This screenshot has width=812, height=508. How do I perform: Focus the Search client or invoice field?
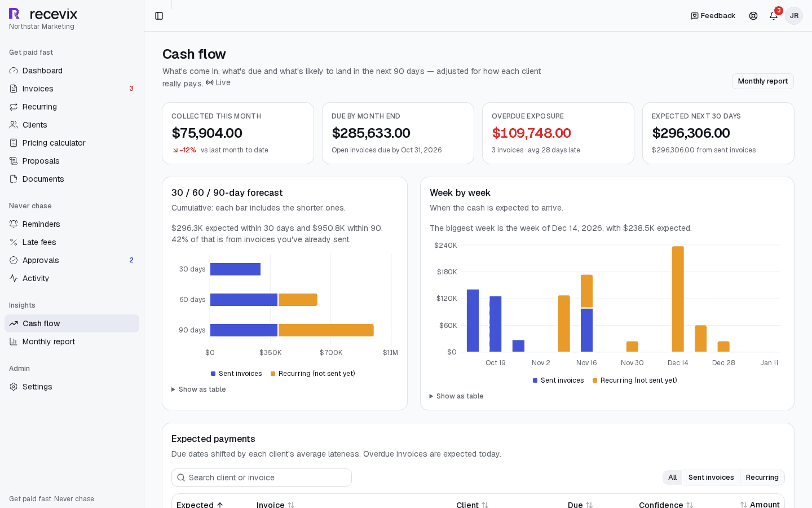click(262, 478)
